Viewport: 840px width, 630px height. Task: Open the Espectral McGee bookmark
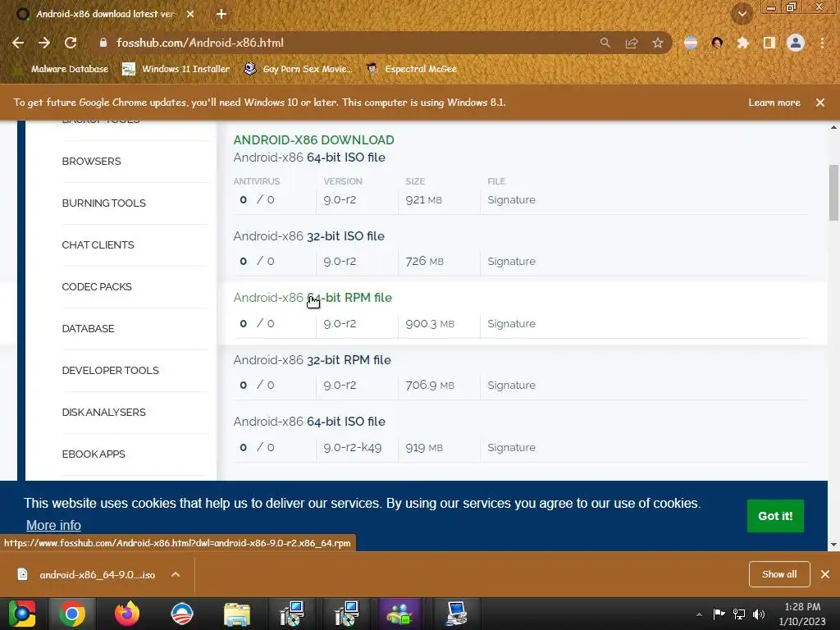coord(412,69)
